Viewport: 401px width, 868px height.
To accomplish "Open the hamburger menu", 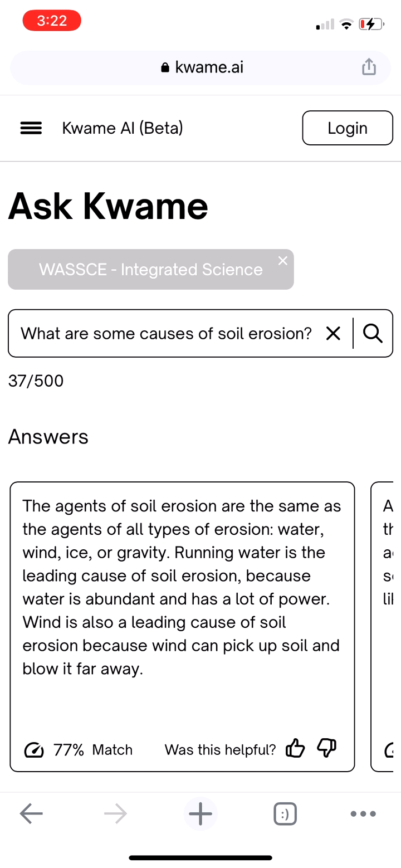I will 31,128.
